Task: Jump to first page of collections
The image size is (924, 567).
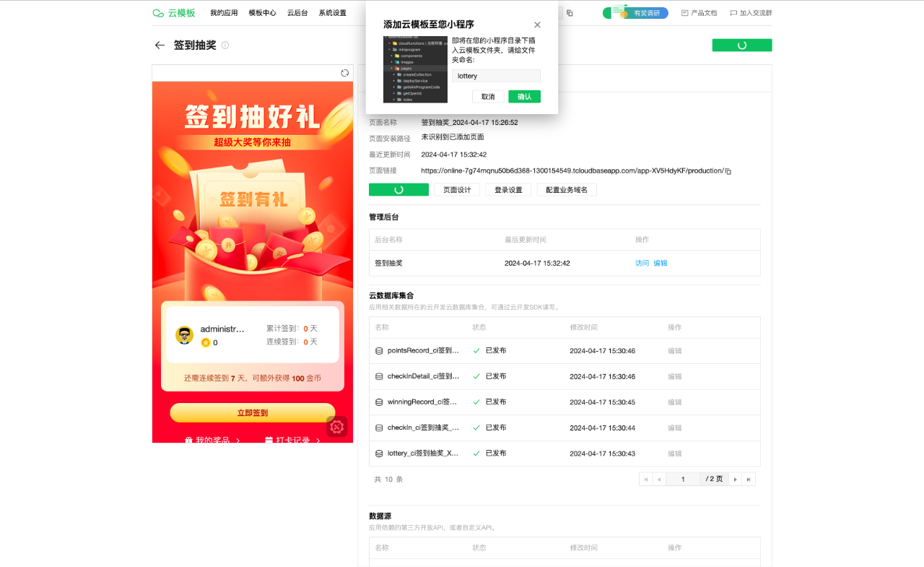Action: tap(645, 479)
